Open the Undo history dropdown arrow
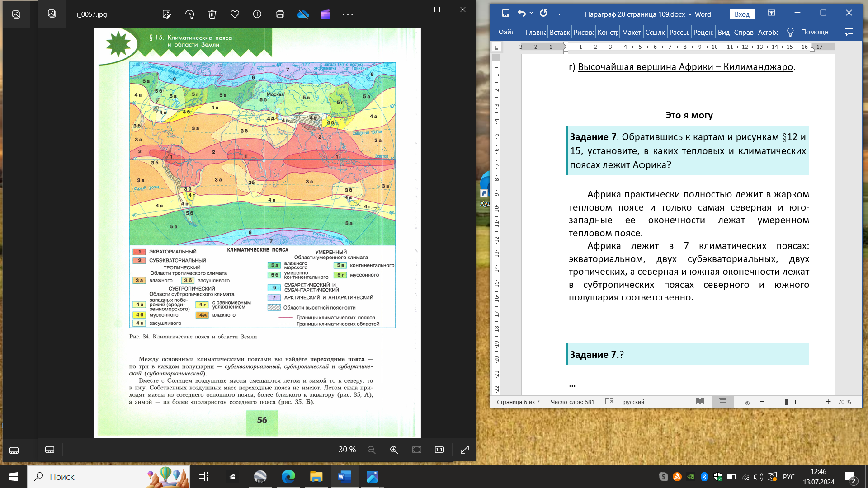 tap(531, 14)
